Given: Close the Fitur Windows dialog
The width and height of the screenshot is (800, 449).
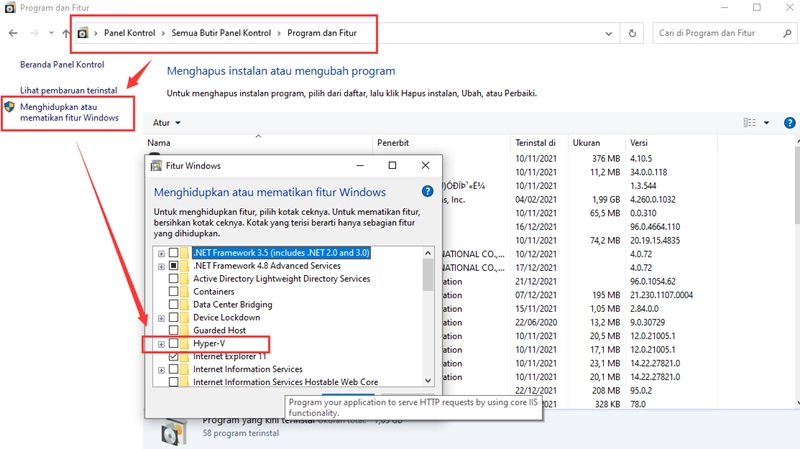Looking at the screenshot, I should (x=426, y=165).
